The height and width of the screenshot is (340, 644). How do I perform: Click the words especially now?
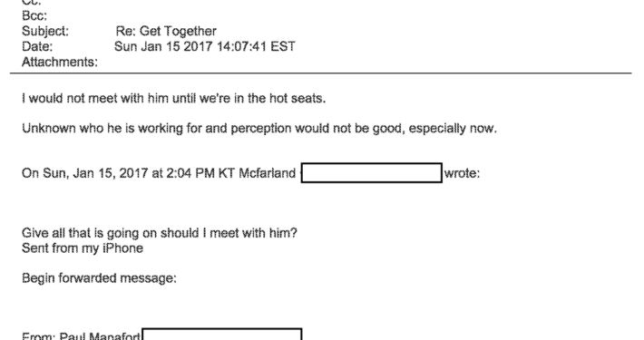[453, 129]
